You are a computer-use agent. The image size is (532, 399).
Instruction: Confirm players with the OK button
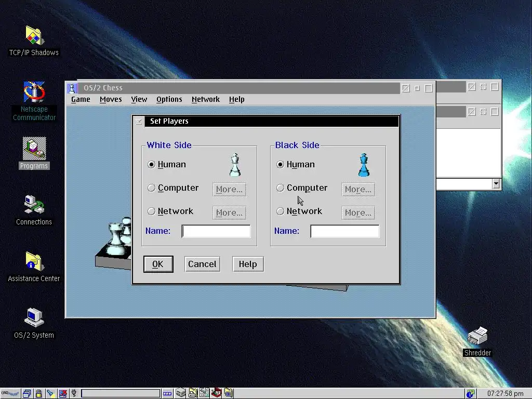(158, 264)
